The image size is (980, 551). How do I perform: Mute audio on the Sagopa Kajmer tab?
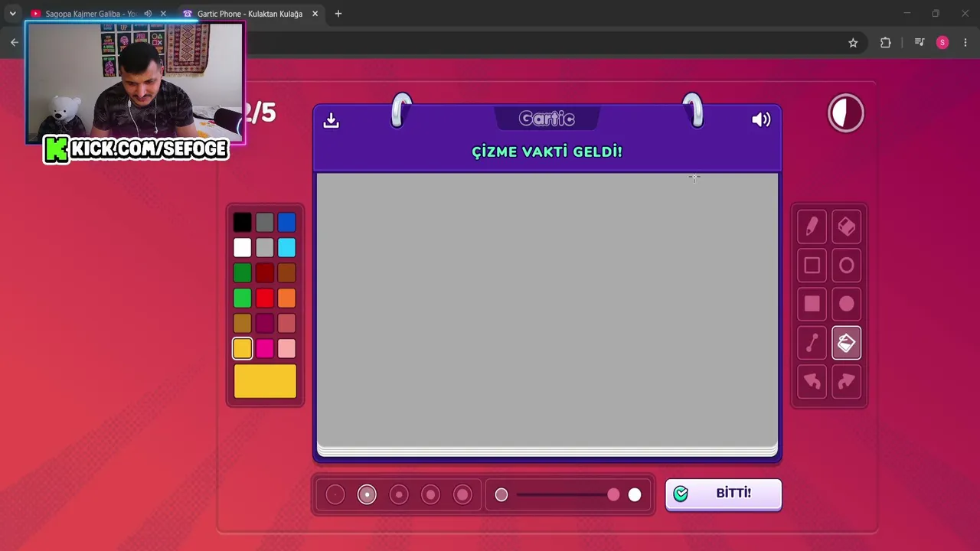click(148, 14)
